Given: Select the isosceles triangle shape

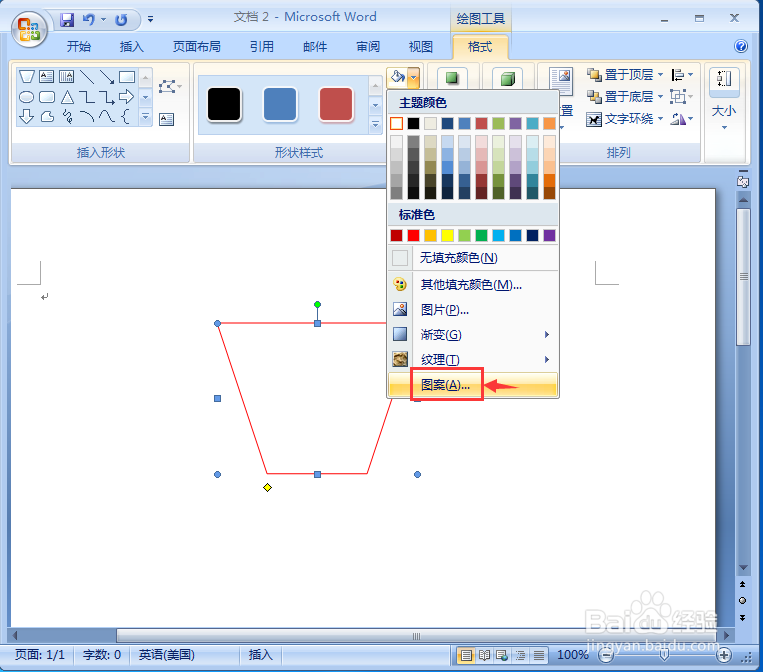Looking at the screenshot, I should click(67, 97).
